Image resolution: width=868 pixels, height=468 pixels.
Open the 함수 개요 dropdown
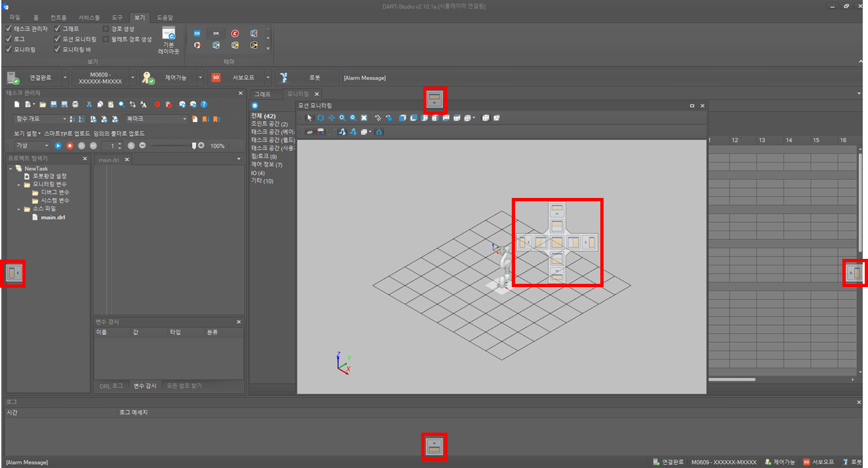(64, 119)
